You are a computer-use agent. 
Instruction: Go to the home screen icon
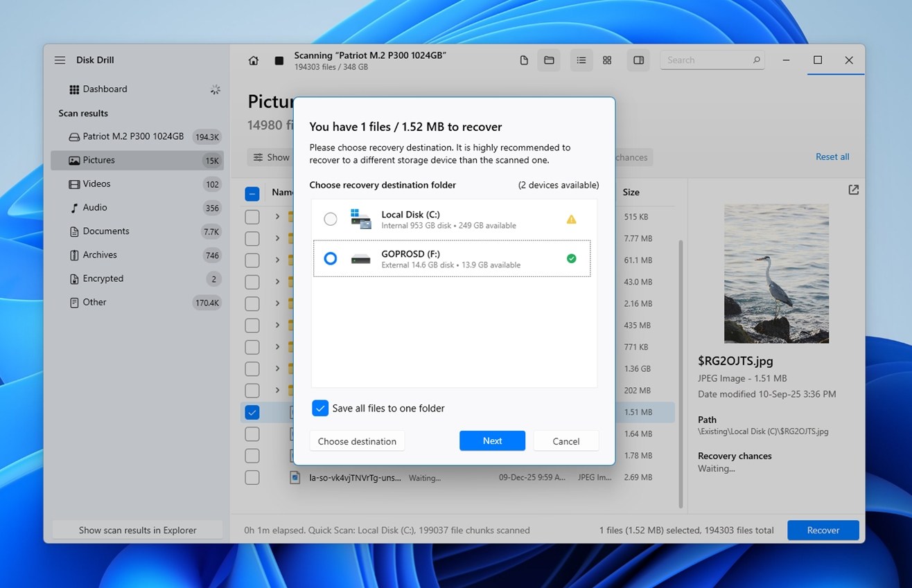point(254,60)
